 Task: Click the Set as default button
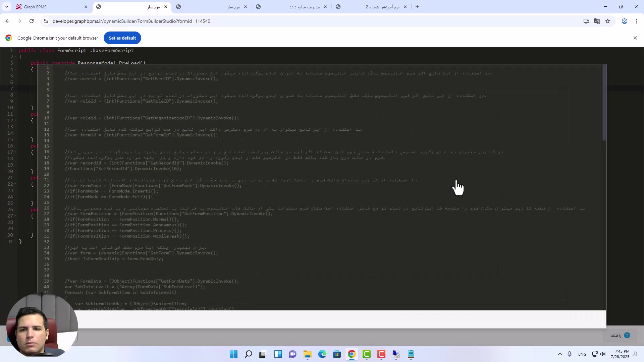122,38
